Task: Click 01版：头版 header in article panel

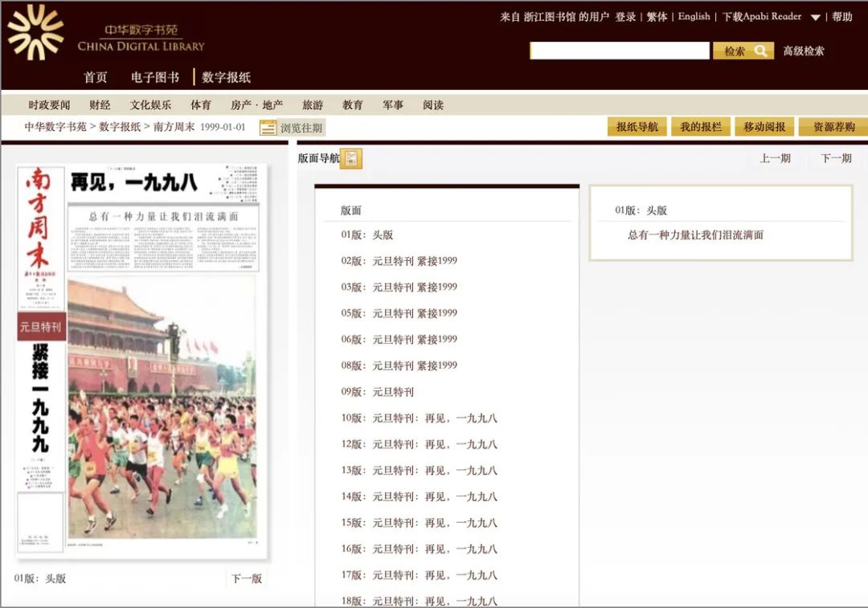Action: [641, 210]
